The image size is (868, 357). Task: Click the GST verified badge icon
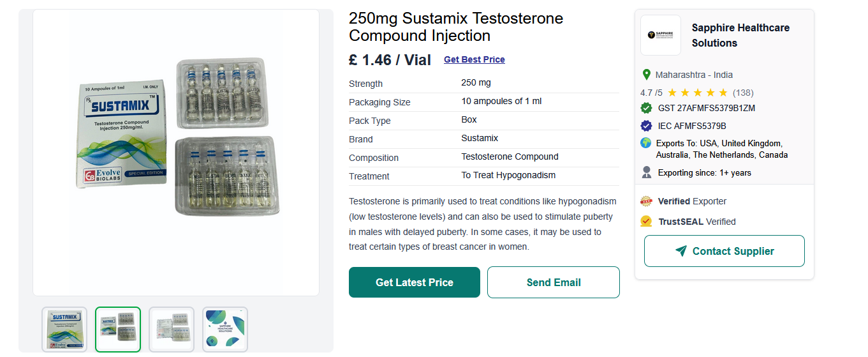pos(646,108)
